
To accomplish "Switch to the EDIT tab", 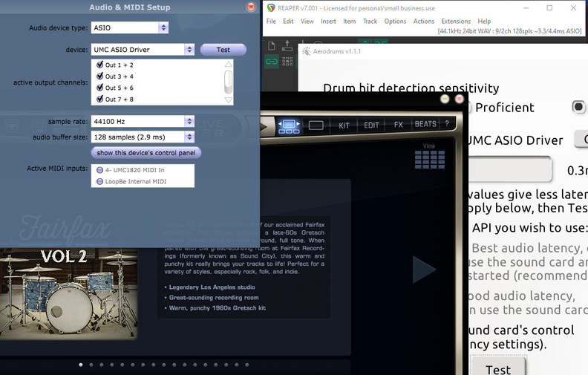I will (x=371, y=125).
